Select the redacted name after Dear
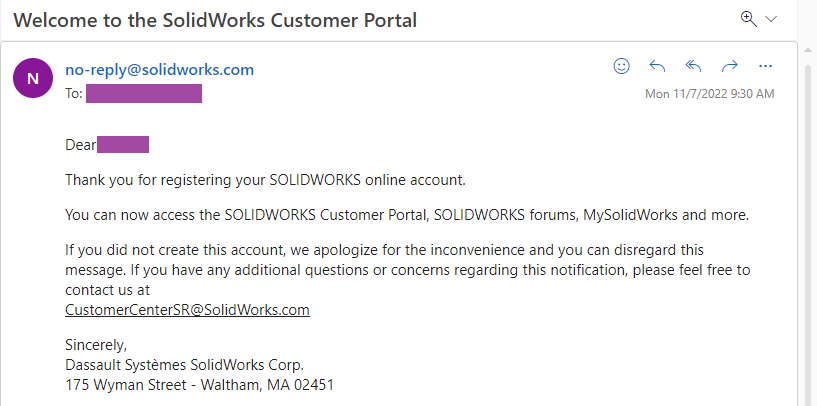This screenshot has width=817, height=406. pos(123,144)
